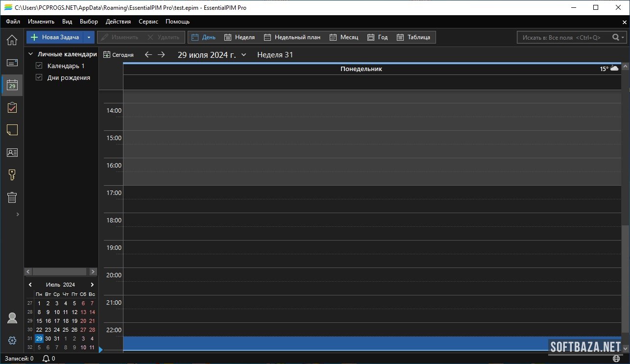Image resolution: width=630 pixels, height=364 pixels.
Task: Open the Contacts module in sidebar
Action: coord(12,152)
